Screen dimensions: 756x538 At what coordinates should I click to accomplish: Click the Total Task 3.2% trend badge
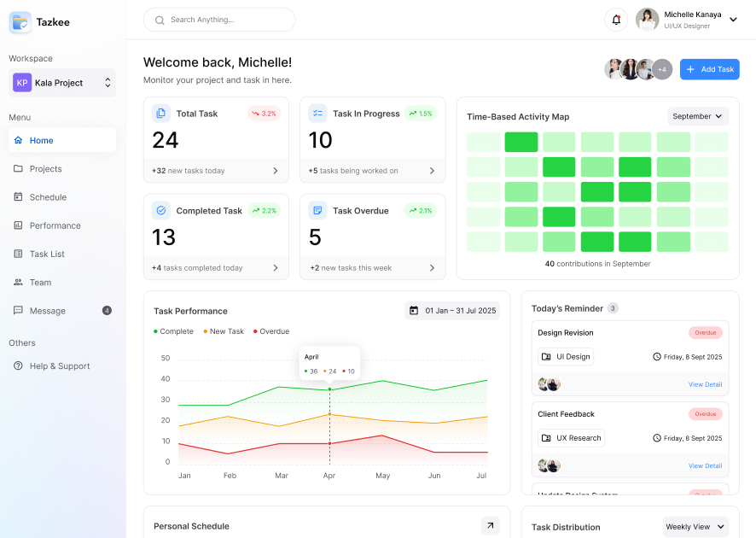[265, 114]
